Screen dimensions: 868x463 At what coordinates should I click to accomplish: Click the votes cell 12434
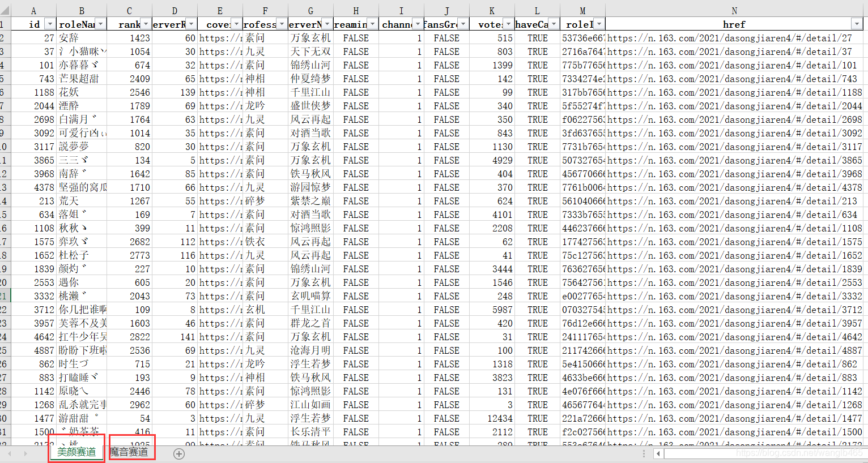click(x=492, y=418)
